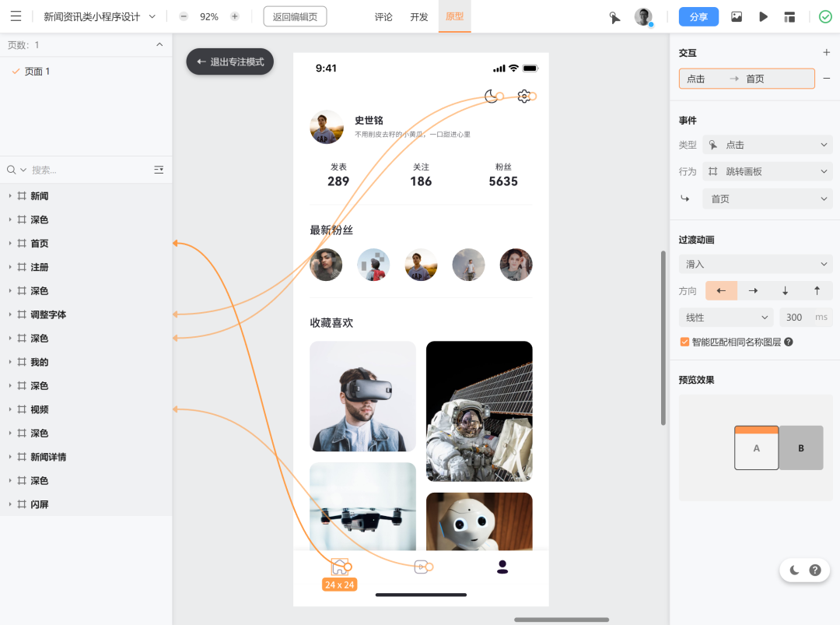Open target artboard dropdown 首页

point(767,199)
